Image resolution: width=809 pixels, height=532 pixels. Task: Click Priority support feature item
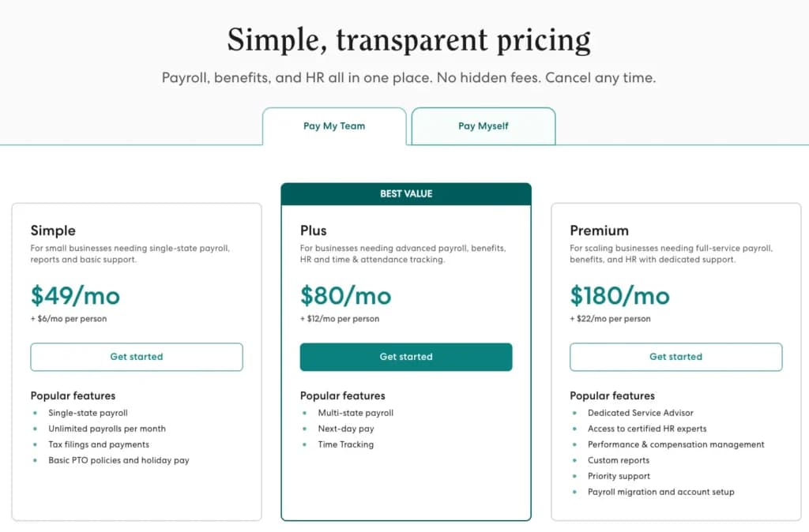pyautogui.click(x=619, y=476)
